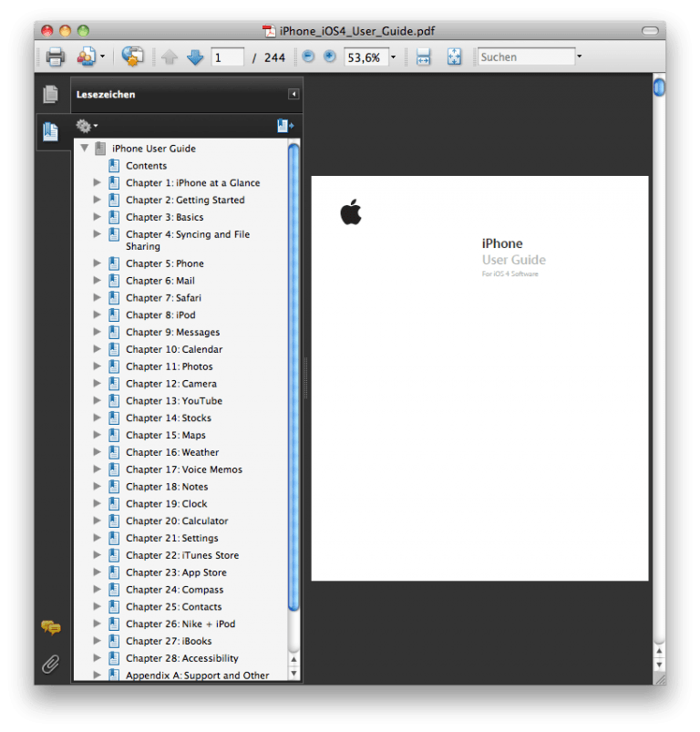This screenshot has height=732, width=700.
Task: Select Chapter 15: Maps bookmark
Action: [166, 435]
